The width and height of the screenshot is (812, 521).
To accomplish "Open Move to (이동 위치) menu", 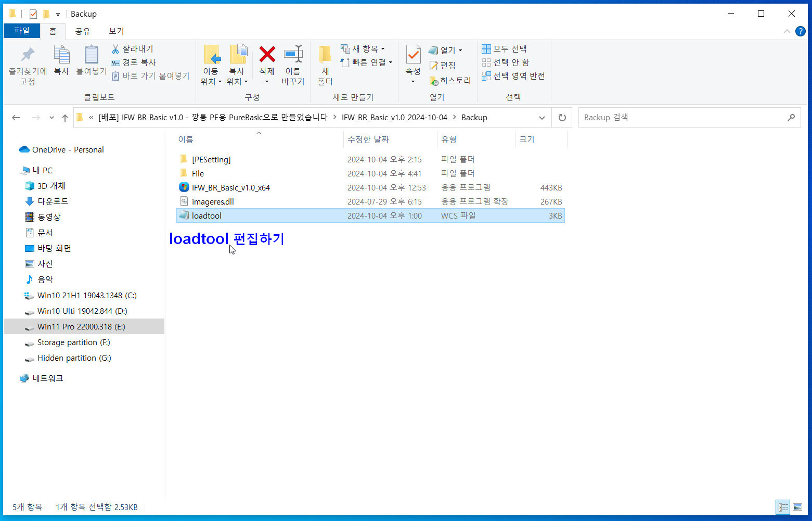I will tap(211, 66).
